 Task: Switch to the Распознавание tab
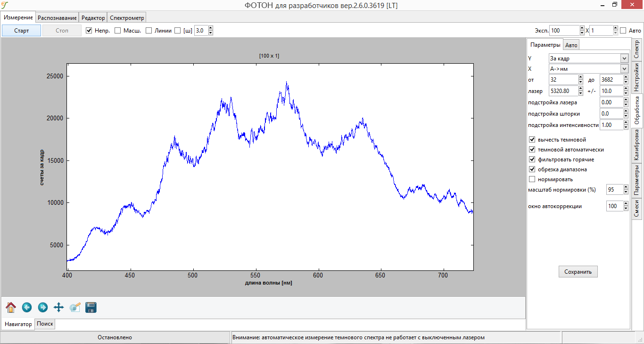click(57, 17)
